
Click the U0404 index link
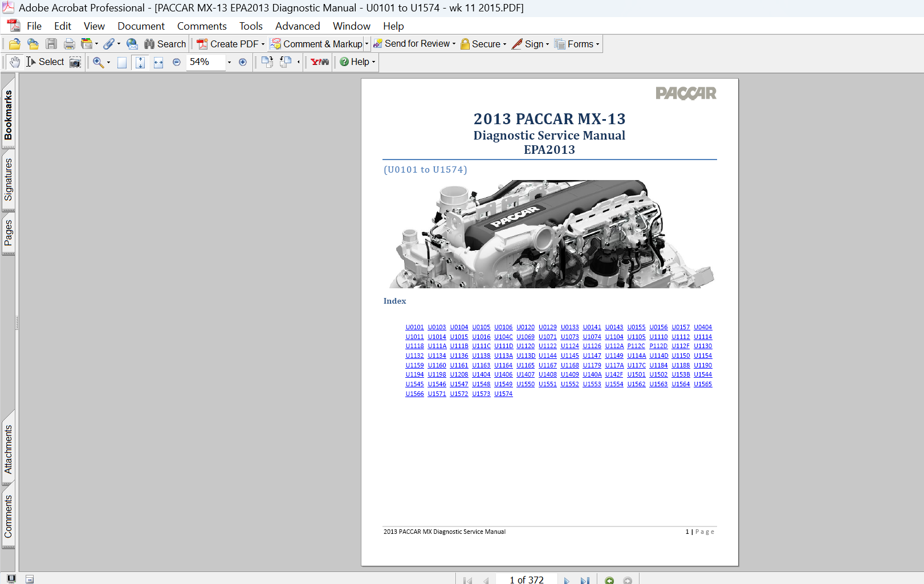click(x=703, y=327)
